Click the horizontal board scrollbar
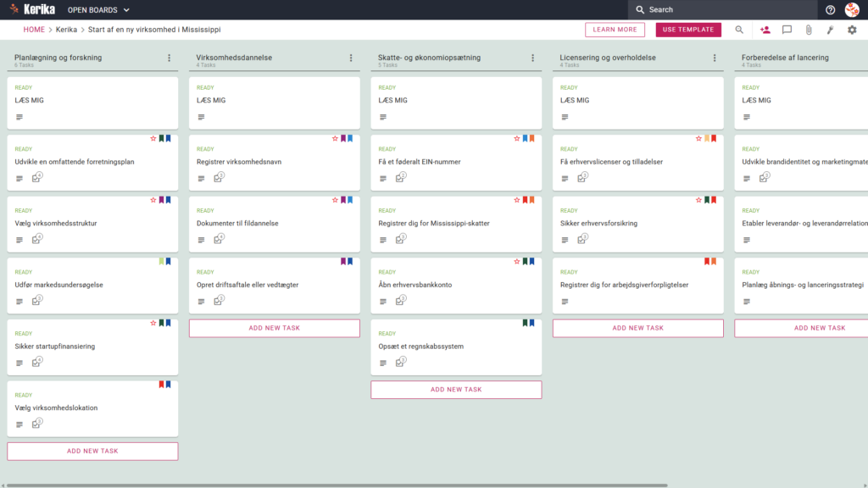Screen dimensions: 868x488 pyautogui.click(x=337, y=485)
